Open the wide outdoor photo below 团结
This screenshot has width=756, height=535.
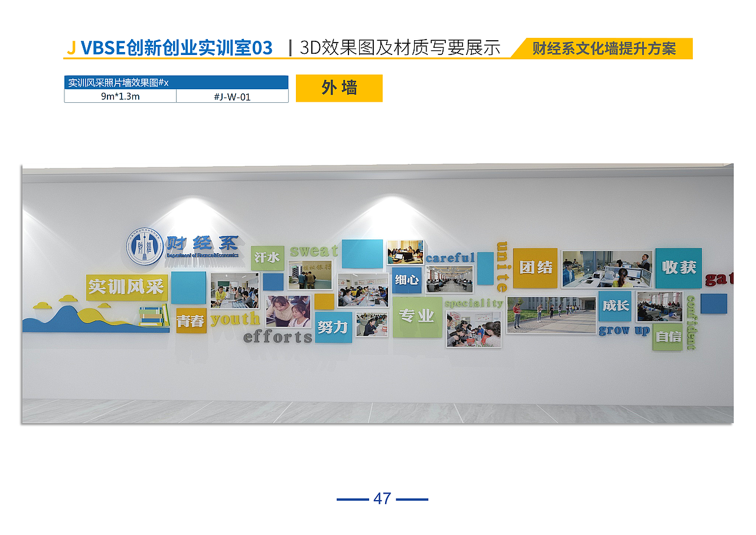tap(552, 315)
